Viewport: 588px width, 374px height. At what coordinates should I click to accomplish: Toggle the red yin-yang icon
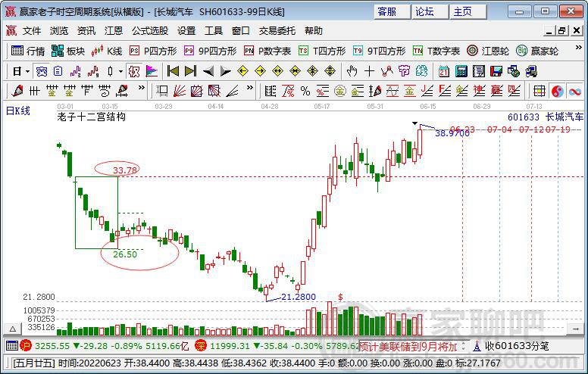(x=557, y=91)
